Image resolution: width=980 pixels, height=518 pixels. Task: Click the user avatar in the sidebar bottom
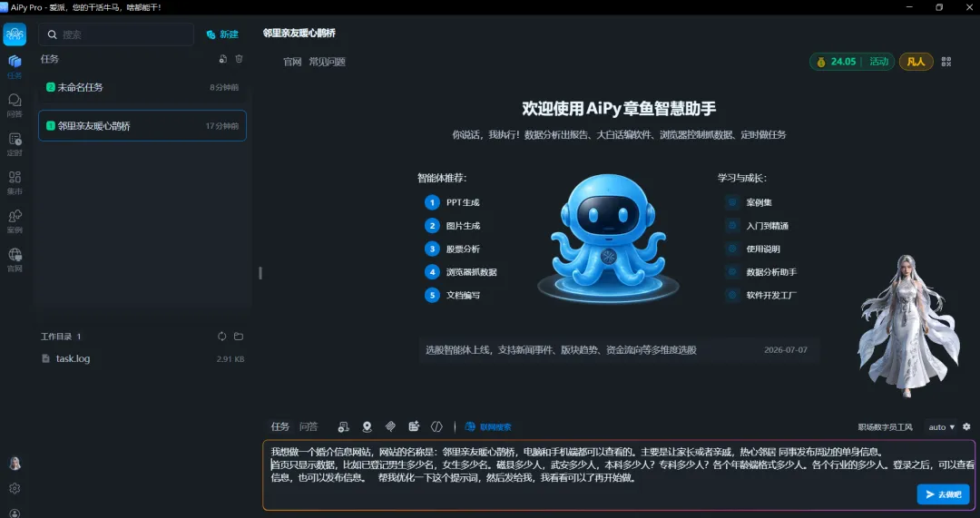(x=15, y=463)
